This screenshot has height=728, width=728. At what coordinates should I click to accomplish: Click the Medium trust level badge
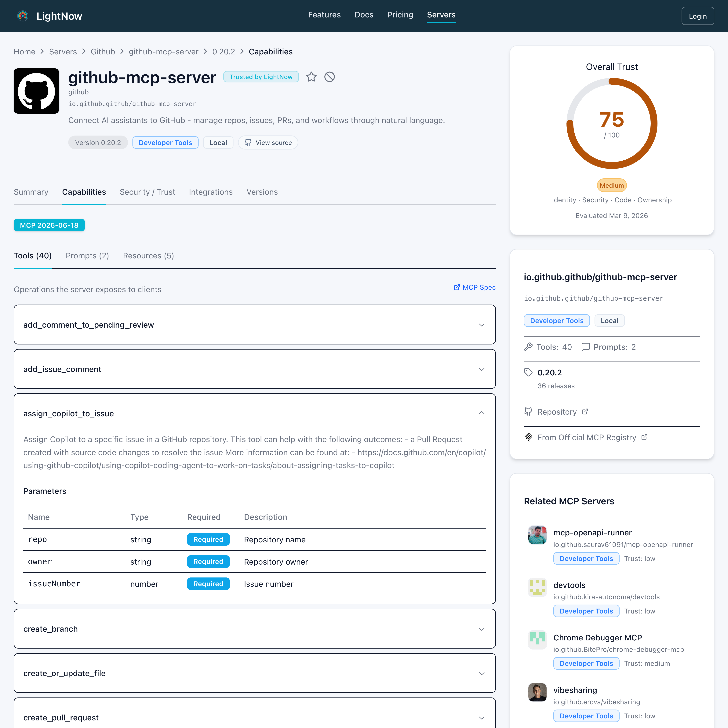point(612,185)
